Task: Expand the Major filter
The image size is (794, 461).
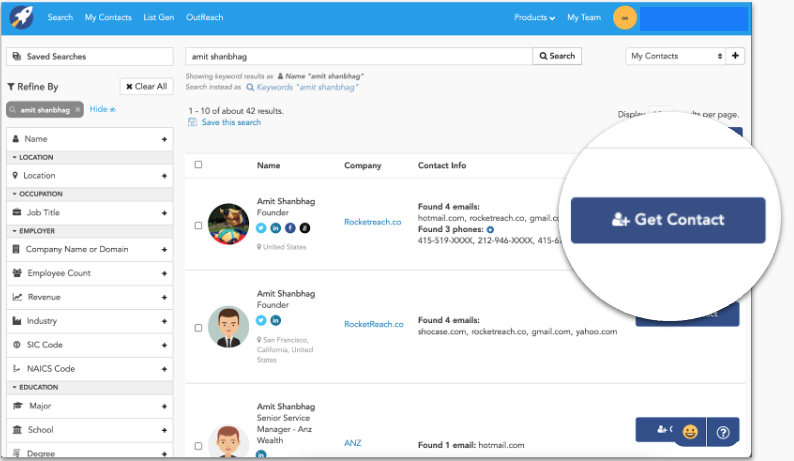Action: coord(90,406)
